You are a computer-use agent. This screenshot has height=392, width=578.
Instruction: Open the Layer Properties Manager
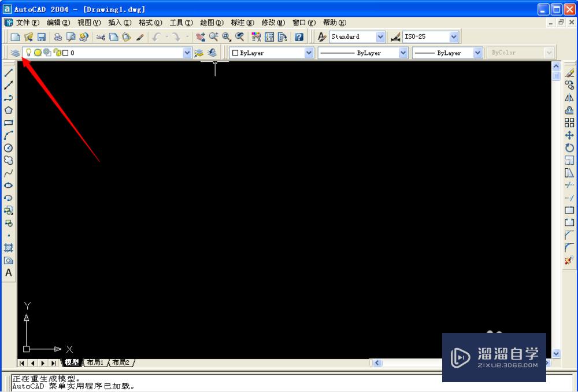(14, 52)
